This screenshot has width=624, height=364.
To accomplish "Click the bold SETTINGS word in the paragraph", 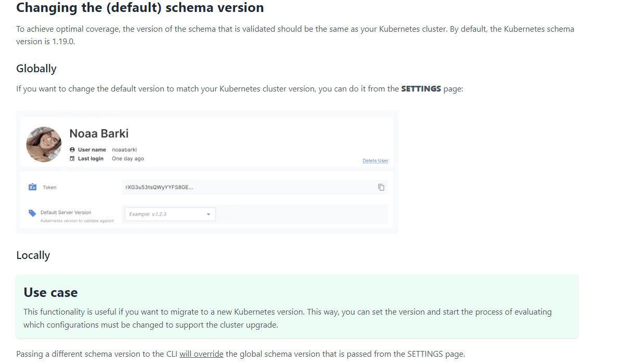I will pos(421,89).
